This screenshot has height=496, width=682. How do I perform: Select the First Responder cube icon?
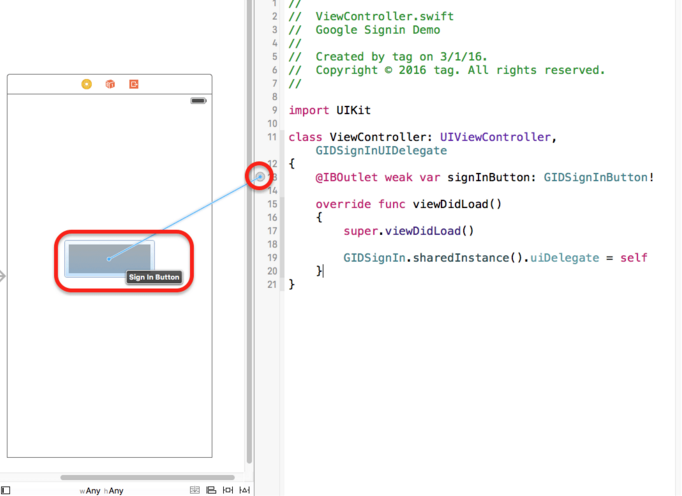[110, 84]
